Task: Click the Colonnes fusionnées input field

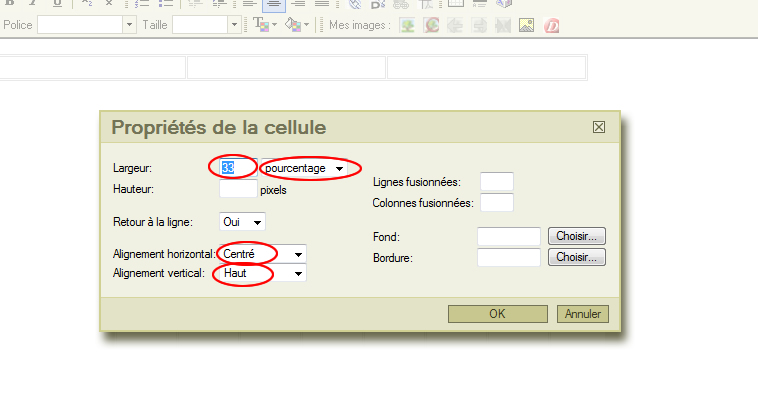Action: [x=496, y=203]
